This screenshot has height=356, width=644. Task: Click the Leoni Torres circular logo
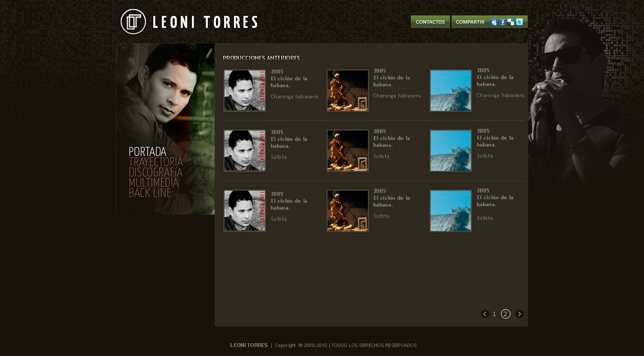[134, 21]
